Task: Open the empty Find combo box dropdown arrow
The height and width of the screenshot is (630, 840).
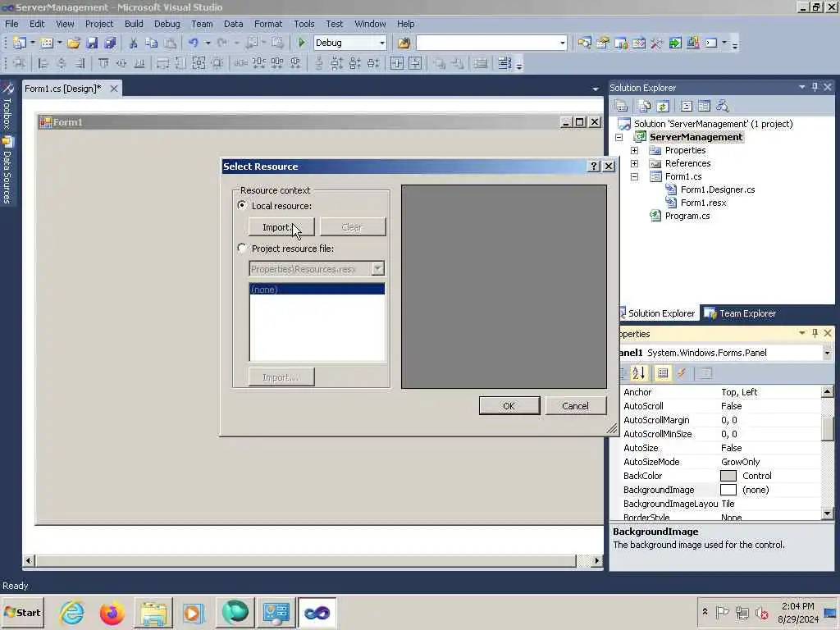Action: [563, 43]
